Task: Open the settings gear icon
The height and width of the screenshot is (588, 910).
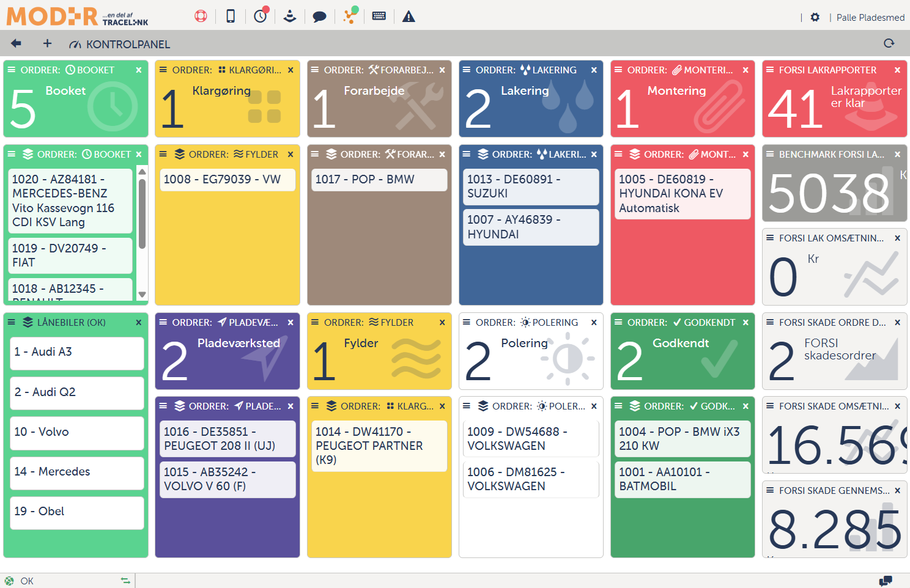Action: tap(815, 17)
